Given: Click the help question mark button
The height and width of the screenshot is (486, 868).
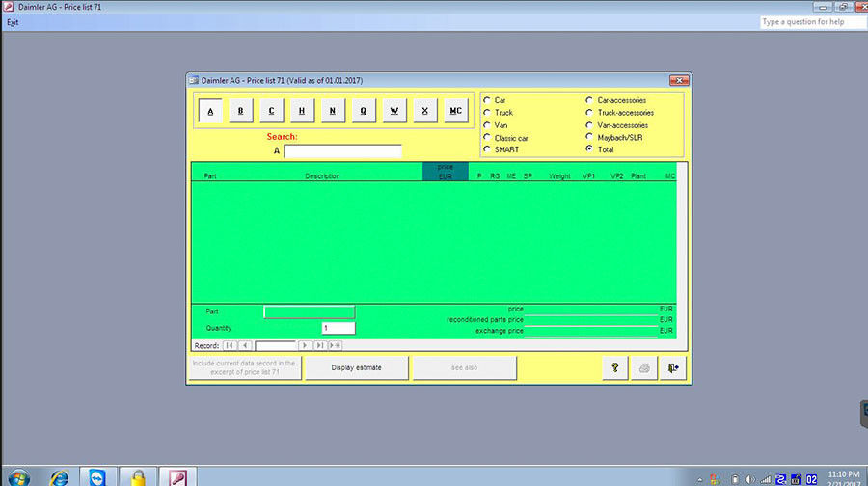Looking at the screenshot, I should point(613,368).
